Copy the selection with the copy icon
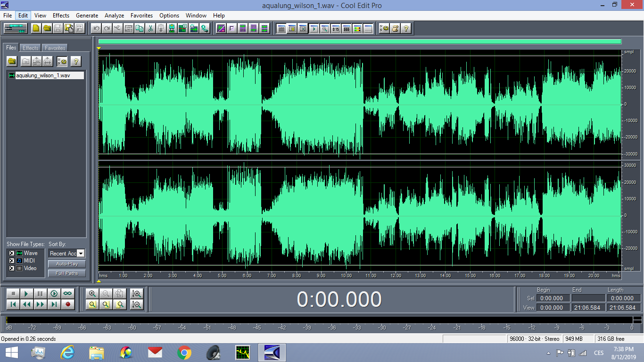Viewport: 644px width, 362px height. click(x=140, y=28)
